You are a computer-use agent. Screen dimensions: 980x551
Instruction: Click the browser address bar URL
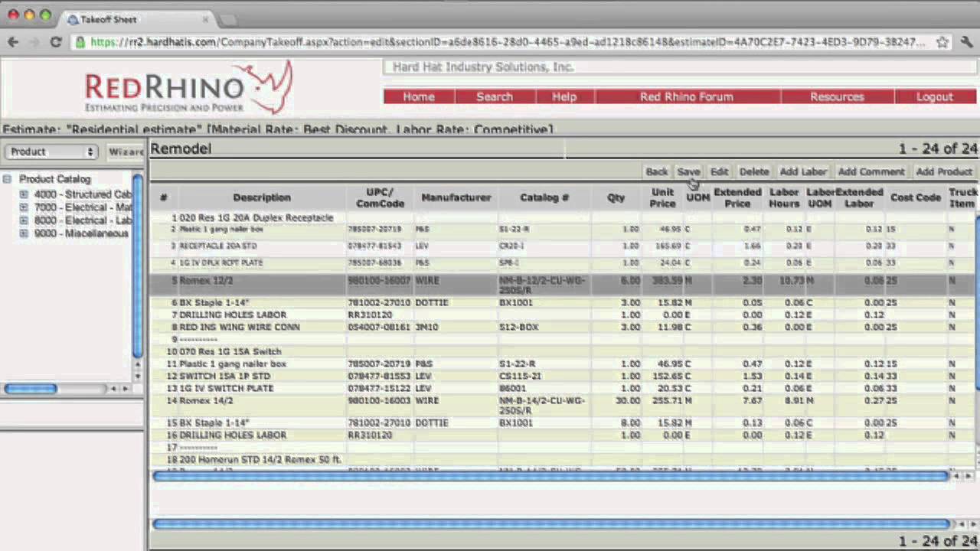coord(508,42)
